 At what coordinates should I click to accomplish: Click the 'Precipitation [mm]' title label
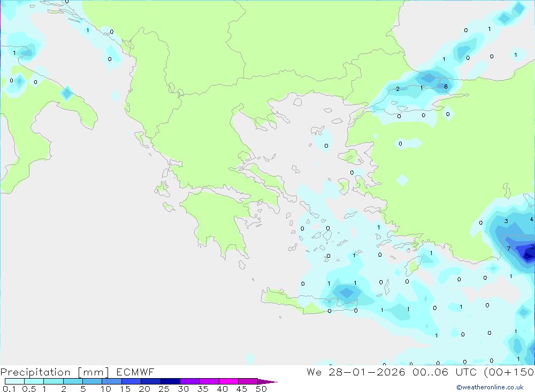55,372
